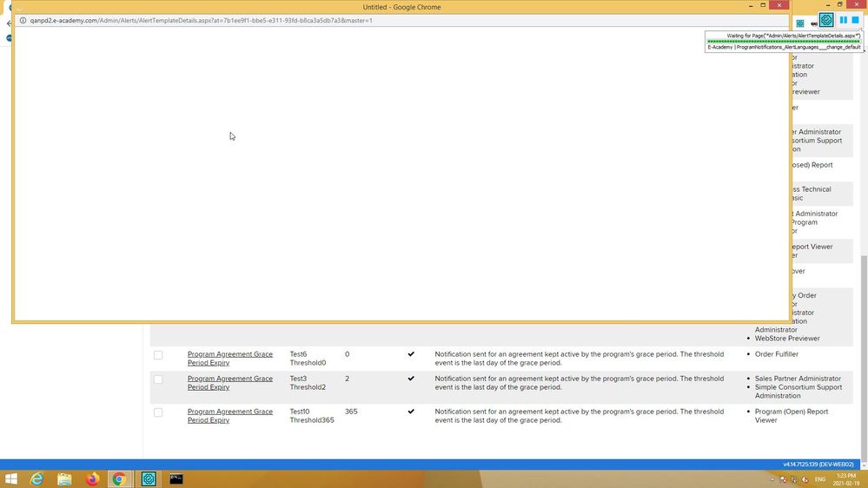The height and width of the screenshot is (488, 868).
Task: Open Program Agreement Grace Period Expiry link for Test6
Action: 229,359
